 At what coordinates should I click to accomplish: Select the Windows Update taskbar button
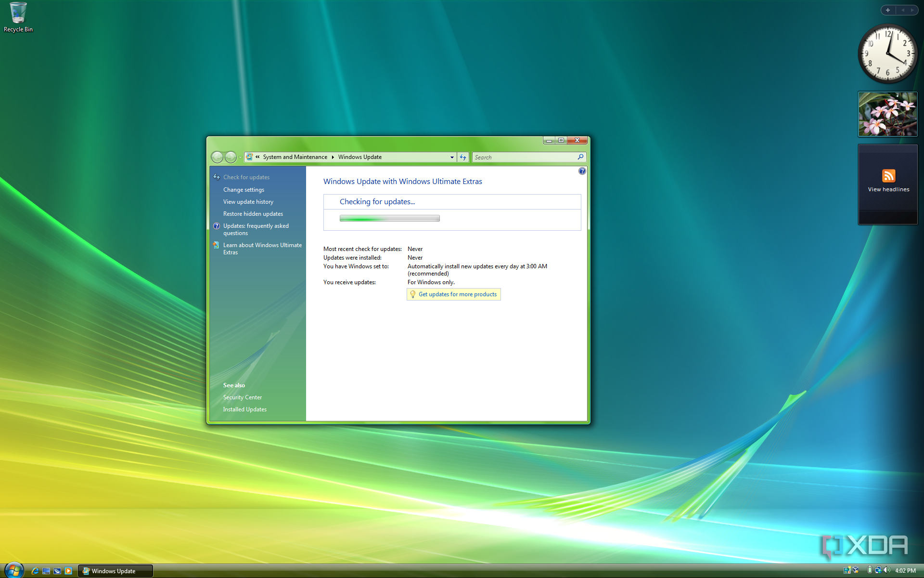tap(115, 571)
